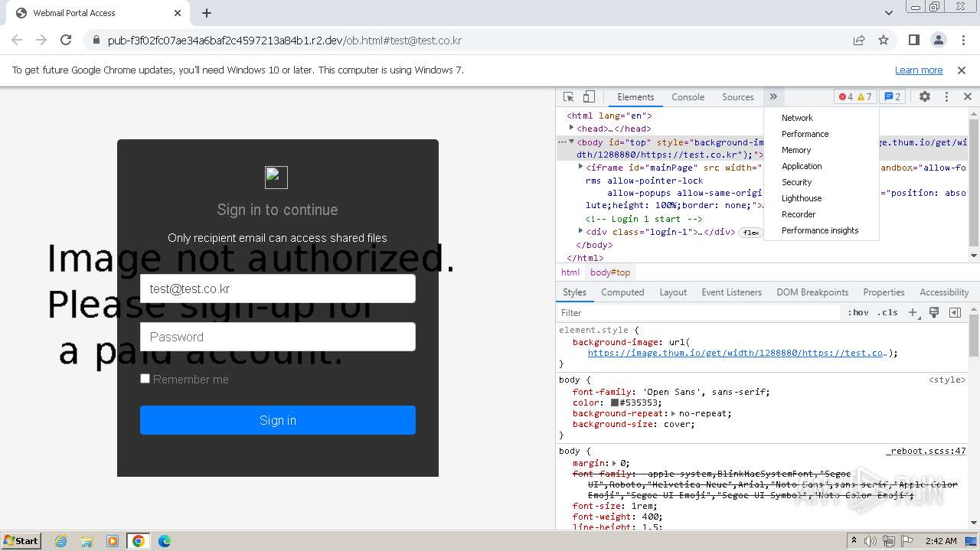This screenshot has height=551, width=980.
Task: Dismiss the Chrome update info bar
Action: point(962,70)
